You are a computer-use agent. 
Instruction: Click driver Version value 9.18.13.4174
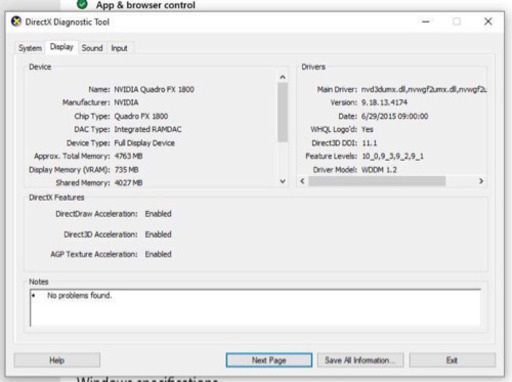coord(384,102)
